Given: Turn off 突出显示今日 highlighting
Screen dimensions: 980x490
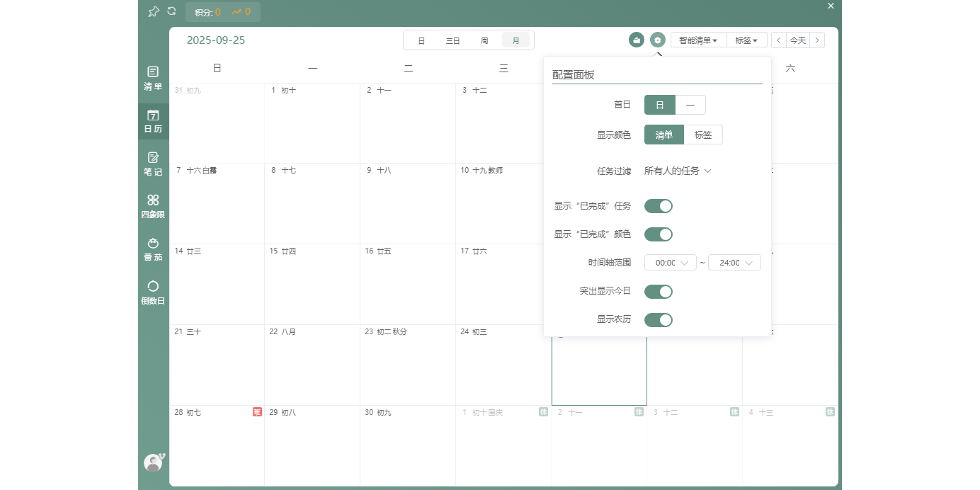Looking at the screenshot, I should [x=658, y=291].
